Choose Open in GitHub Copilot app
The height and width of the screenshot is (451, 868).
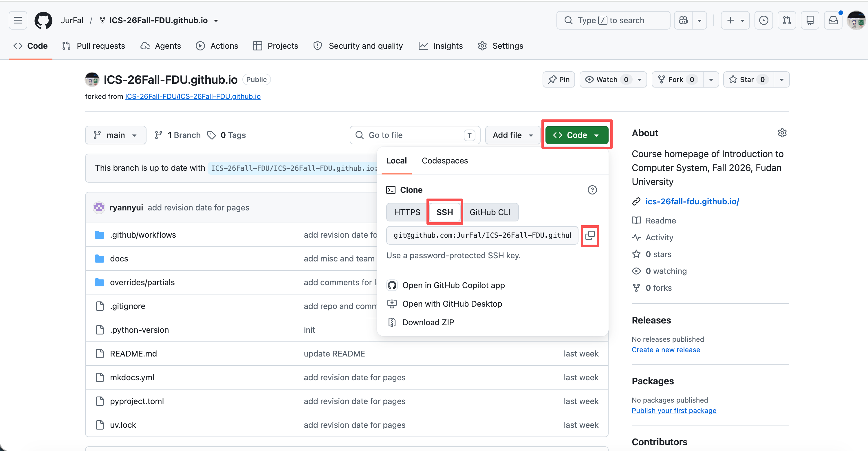(454, 285)
